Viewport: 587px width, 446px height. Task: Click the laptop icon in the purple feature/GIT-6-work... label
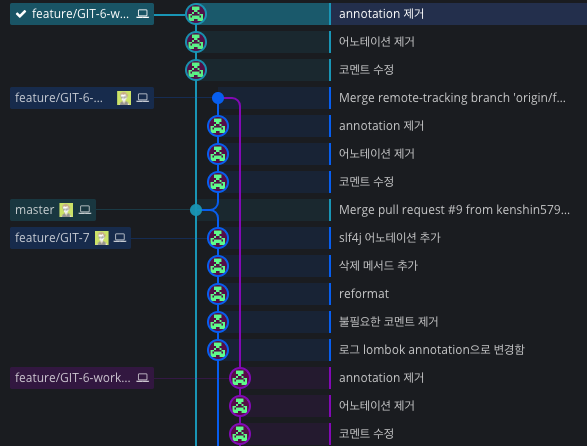click(x=142, y=378)
